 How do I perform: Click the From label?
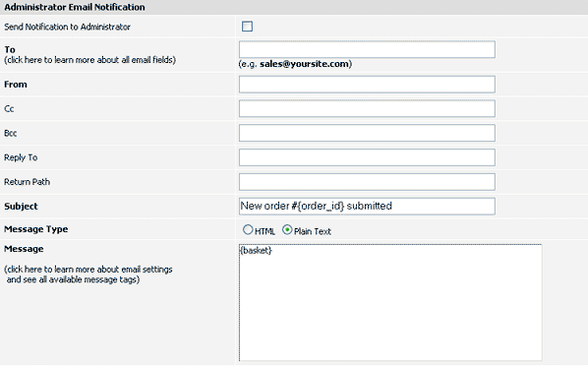(x=16, y=85)
